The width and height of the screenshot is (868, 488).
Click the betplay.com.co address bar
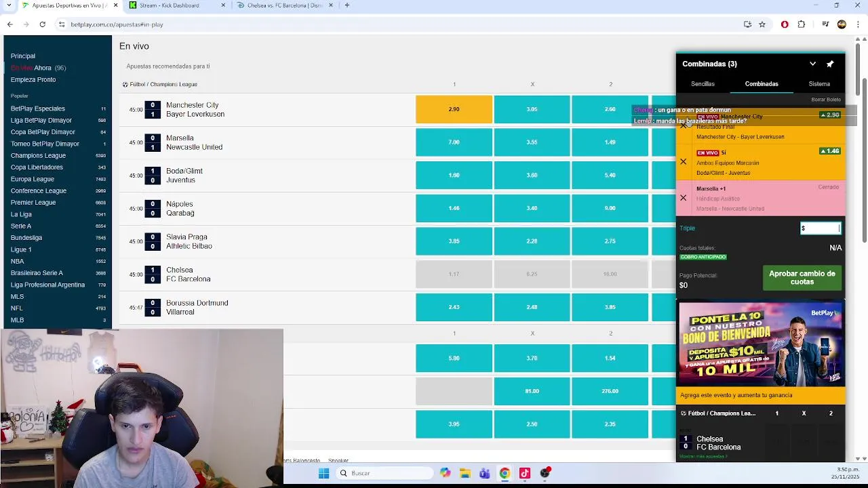(393, 24)
